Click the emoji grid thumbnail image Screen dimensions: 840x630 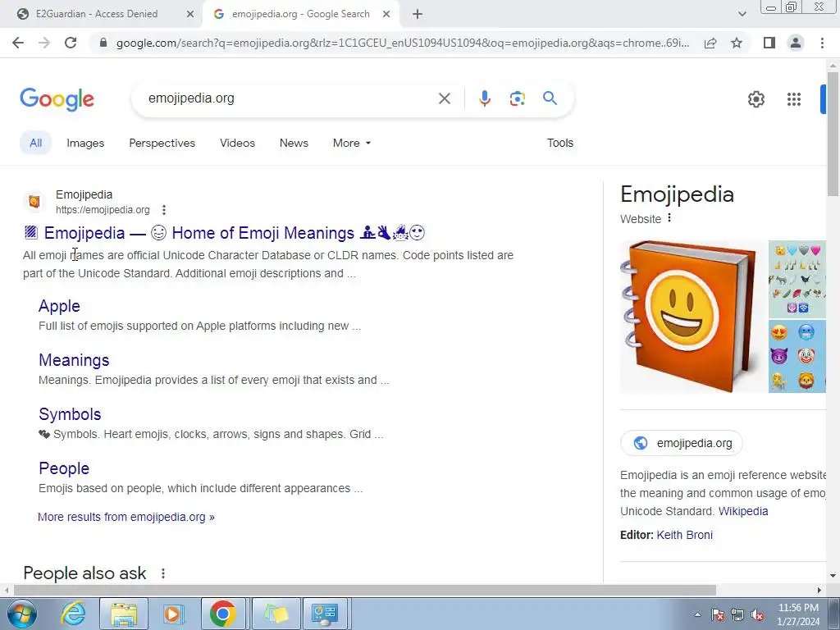(x=797, y=279)
